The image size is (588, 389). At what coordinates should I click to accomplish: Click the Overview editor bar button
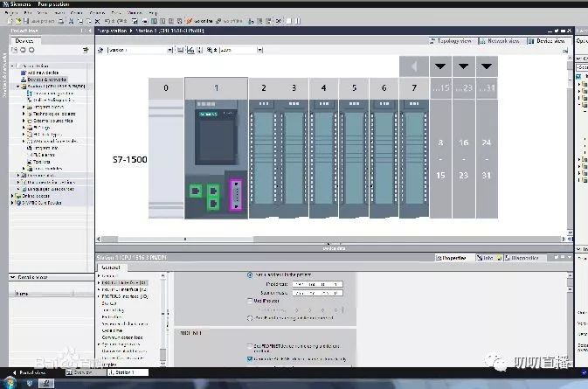tap(85, 372)
